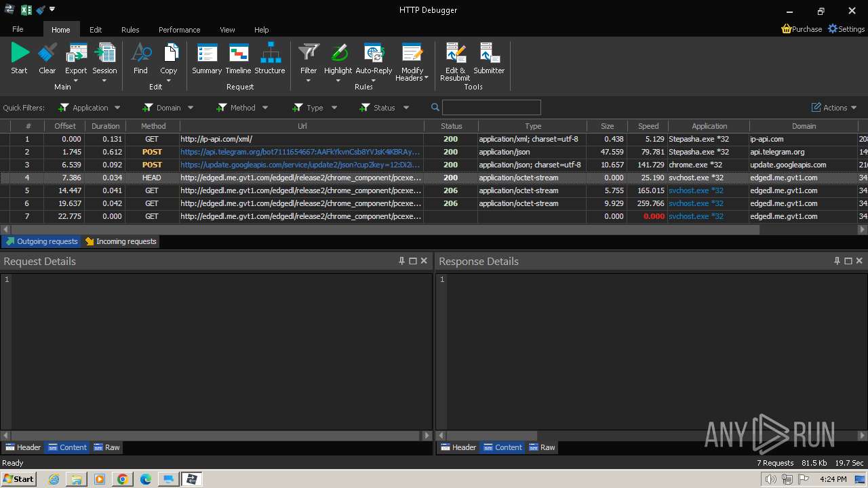Close the Response Details panel
This screenshot has height=488, width=868.
860,261
